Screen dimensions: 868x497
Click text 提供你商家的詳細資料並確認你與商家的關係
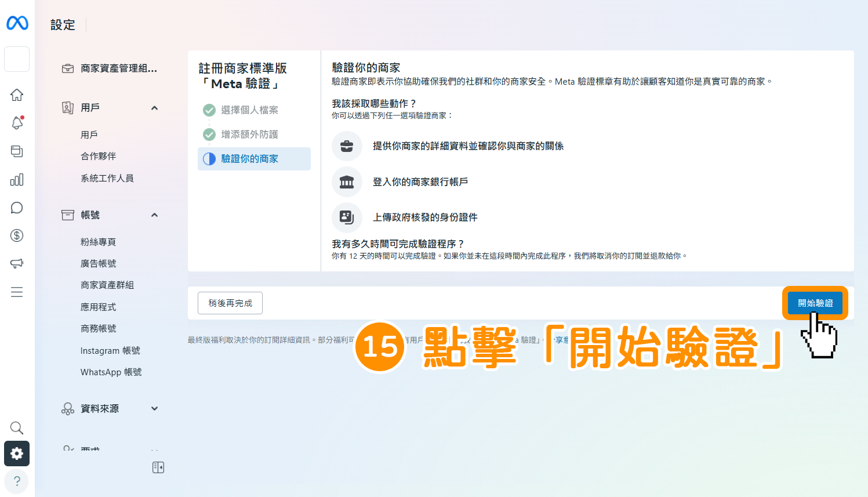(x=468, y=146)
